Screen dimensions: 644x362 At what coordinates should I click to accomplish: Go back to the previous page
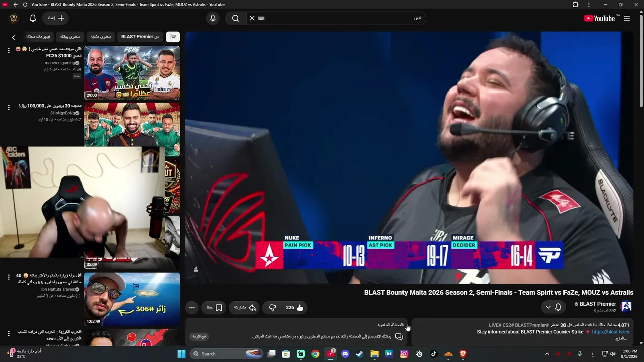pyautogui.click(x=15, y=5)
